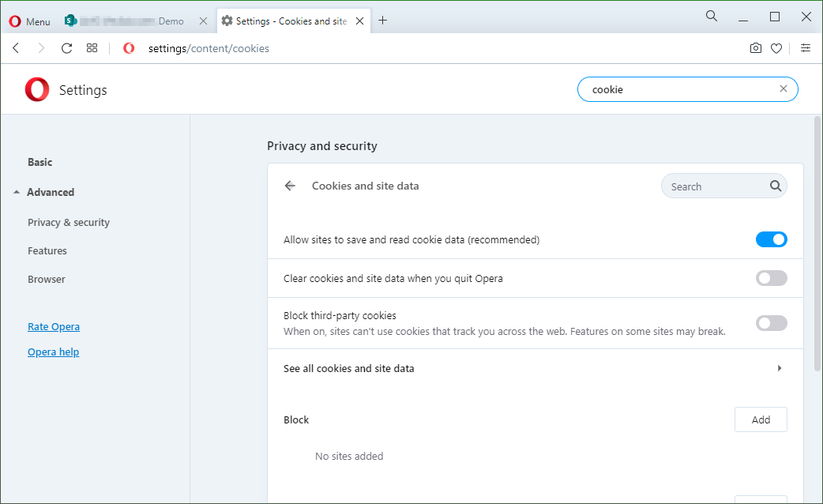Click the search tabs magnifier icon
Image resolution: width=823 pixels, height=504 pixels.
pos(712,16)
